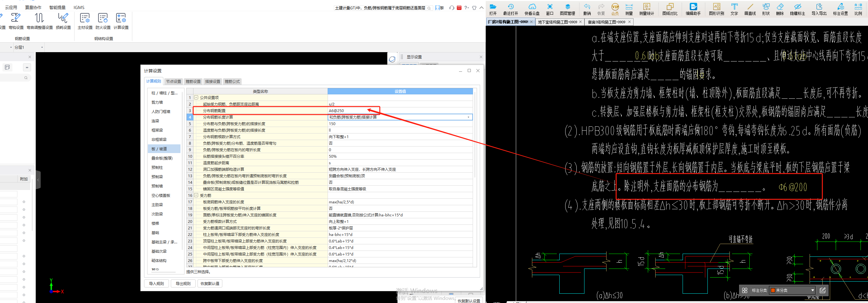868x303 pixels.
Task: Open 损耗设置 loss settings
Action: (63, 21)
